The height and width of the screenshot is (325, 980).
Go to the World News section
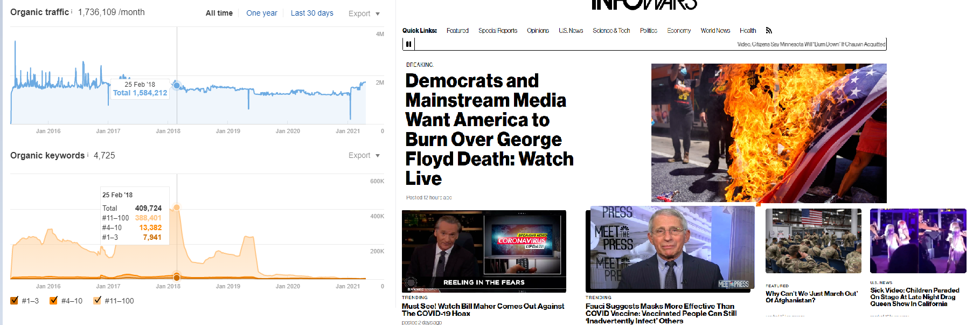[x=715, y=31]
